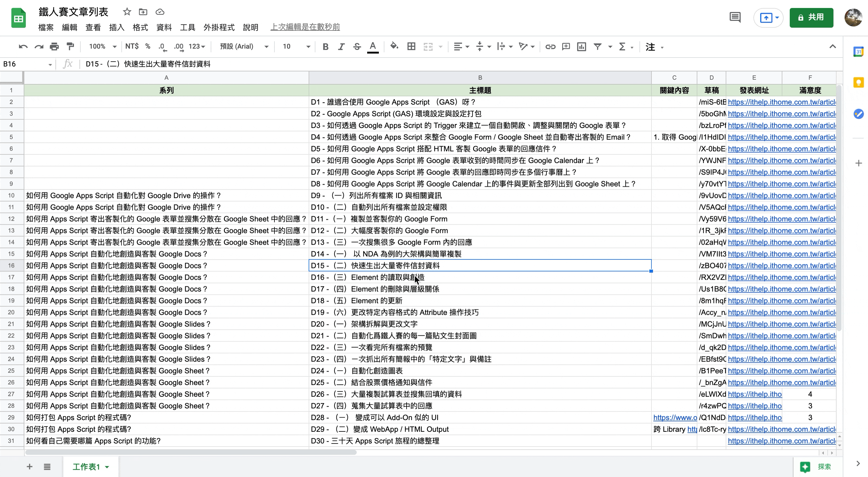Screen dimensions: 868x477
Task: Click the insert link icon
Action: point(550,46)
